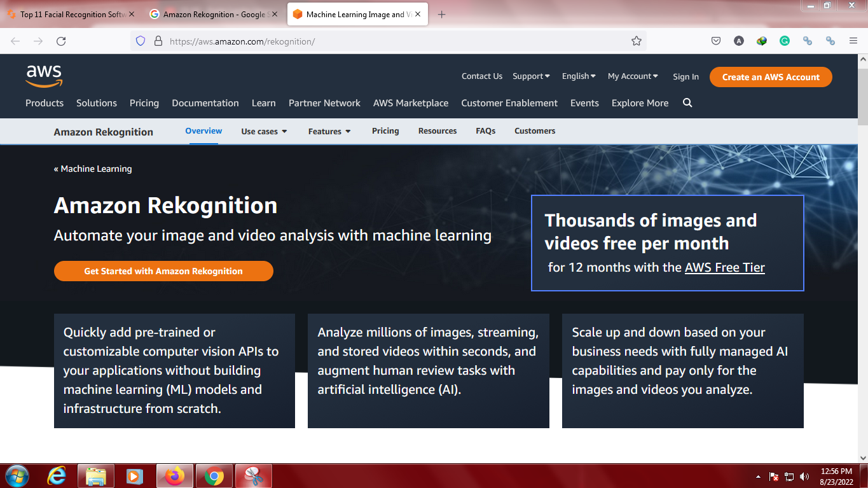Click the browser forward arrow
This screenshot has height=488, width=868.
38,41
